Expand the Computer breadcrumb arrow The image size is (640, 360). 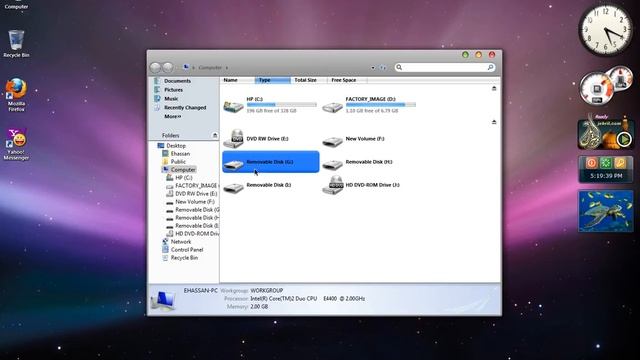pos(227,68)
